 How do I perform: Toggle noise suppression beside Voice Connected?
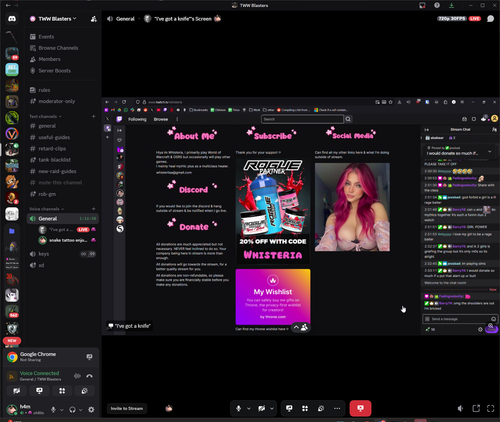coord(77,376)
